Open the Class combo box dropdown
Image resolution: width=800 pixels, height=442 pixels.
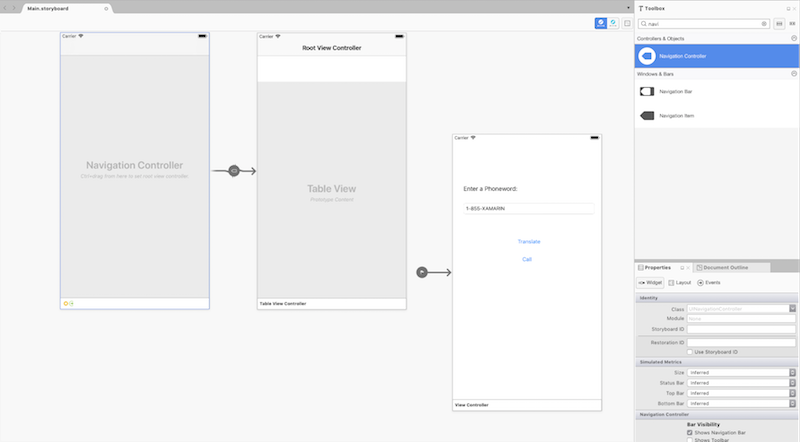[792, 309]
